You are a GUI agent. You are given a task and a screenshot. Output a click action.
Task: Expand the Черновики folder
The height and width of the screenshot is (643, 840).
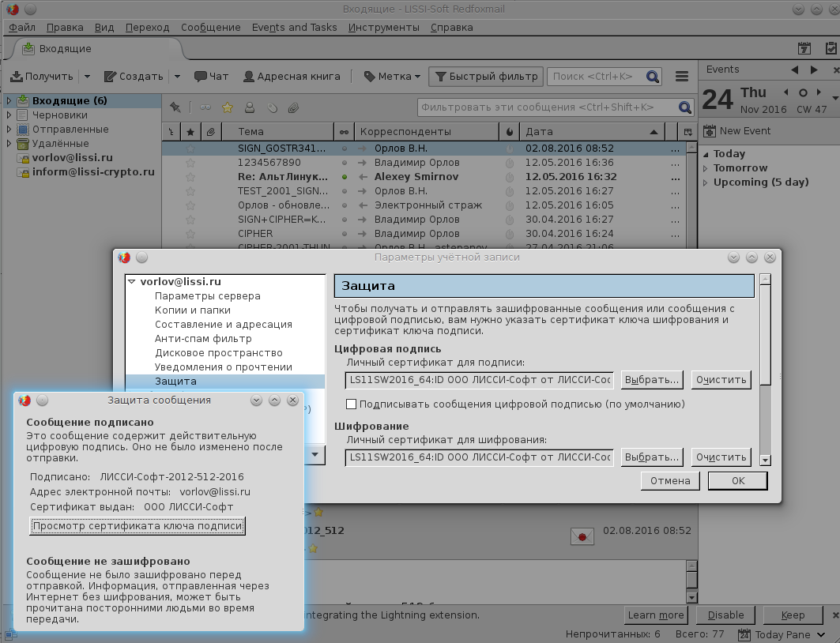point(9,115)
